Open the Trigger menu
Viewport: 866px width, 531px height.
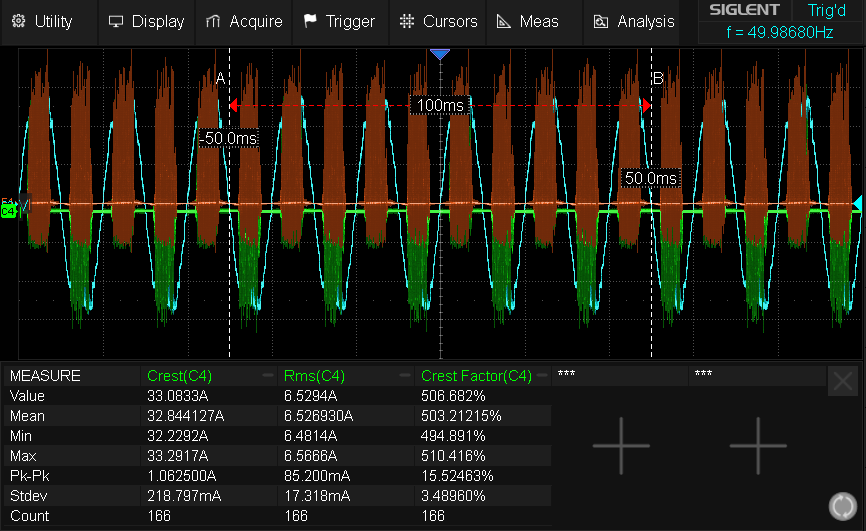(340, 21)
